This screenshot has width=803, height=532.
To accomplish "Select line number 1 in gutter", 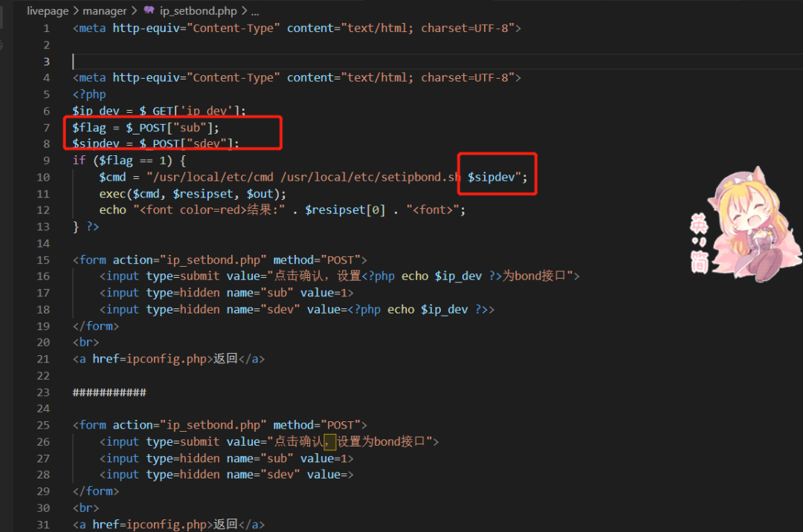I will (47, 29).
